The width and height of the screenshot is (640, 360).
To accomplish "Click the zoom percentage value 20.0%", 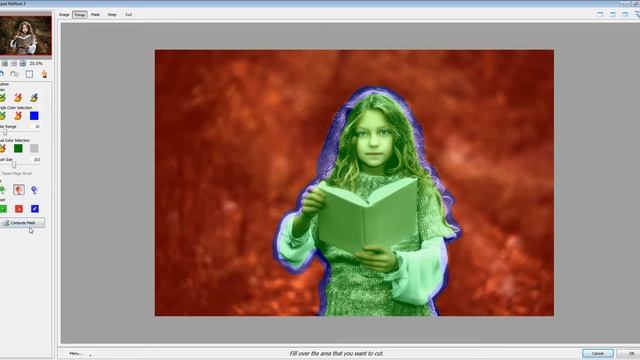I will point(36,64).
